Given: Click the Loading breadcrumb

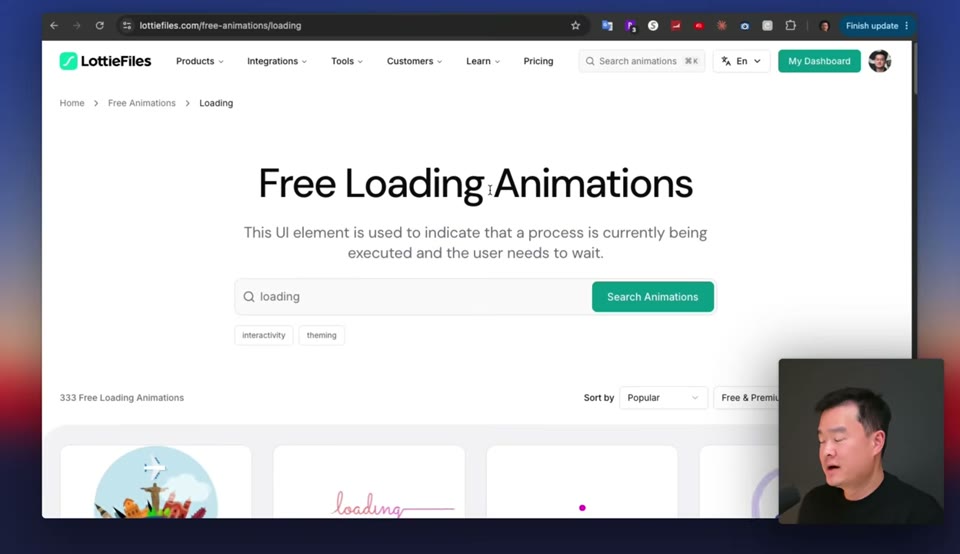Looking at the screenshot, I should coord(216,103).
